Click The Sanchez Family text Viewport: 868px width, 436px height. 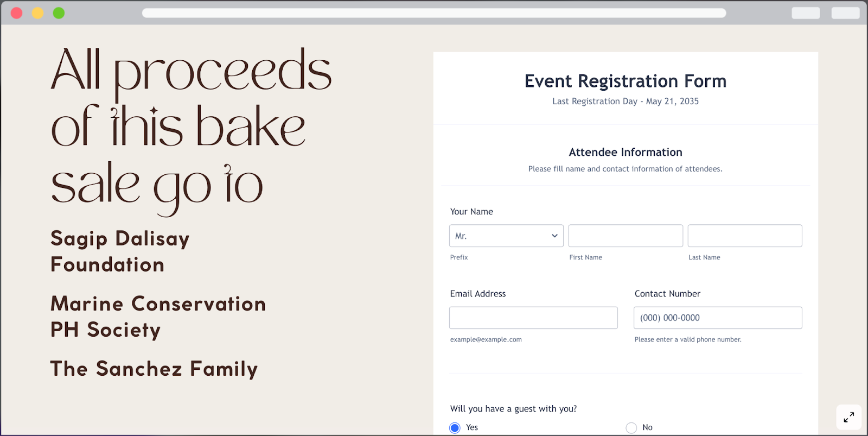click(154, 369)
